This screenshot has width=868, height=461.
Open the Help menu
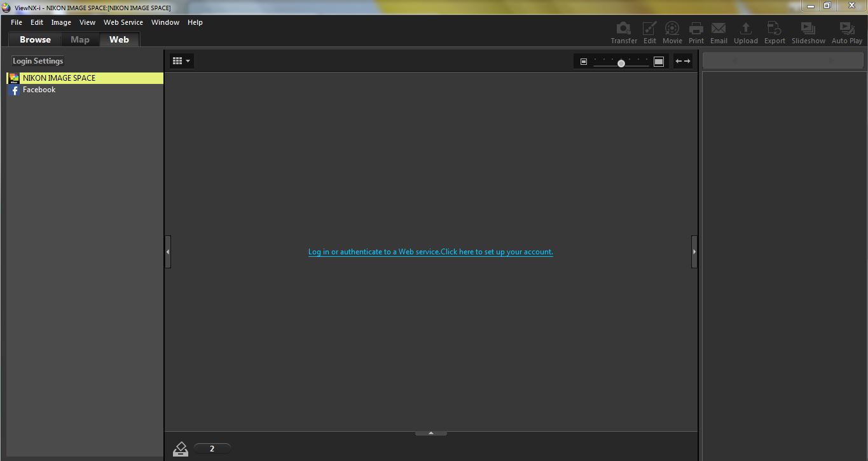pos(195,22)
